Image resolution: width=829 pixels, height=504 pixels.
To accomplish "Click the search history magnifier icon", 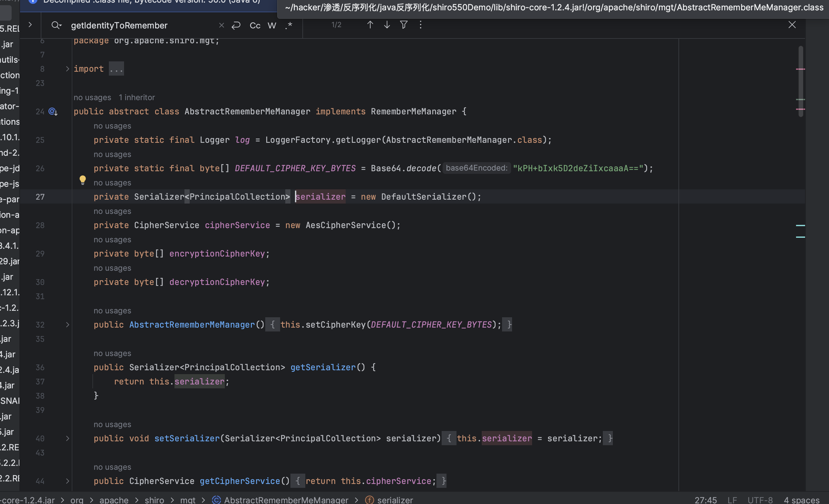I will tap(56, 25).
